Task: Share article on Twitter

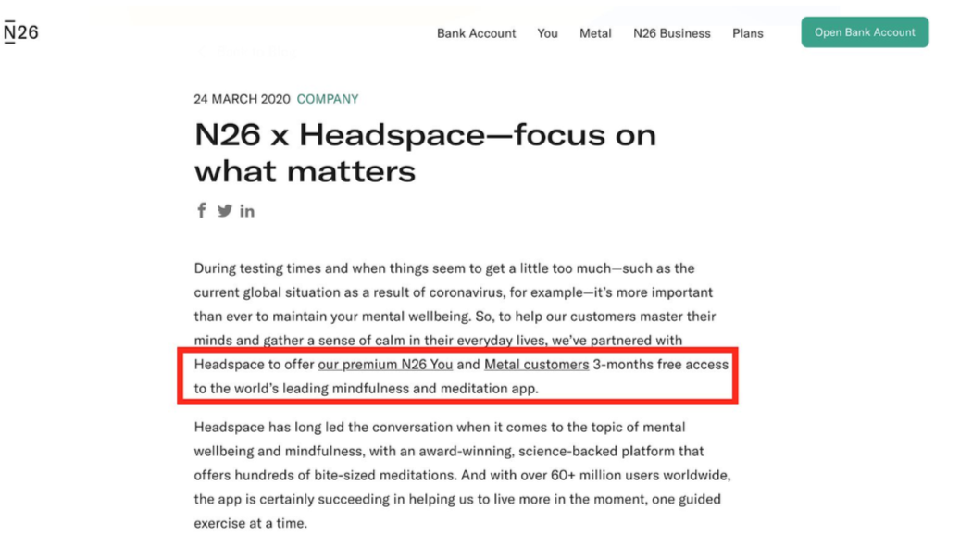Action: pos(224,211)
